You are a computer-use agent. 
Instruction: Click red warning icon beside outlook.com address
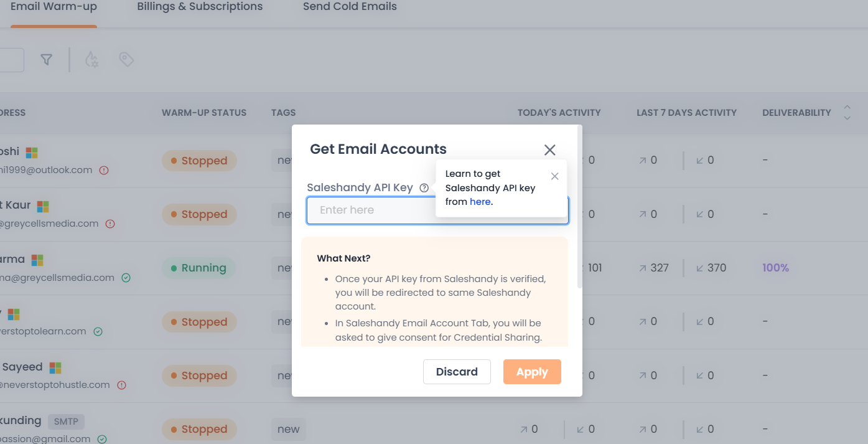pos(104,170)
